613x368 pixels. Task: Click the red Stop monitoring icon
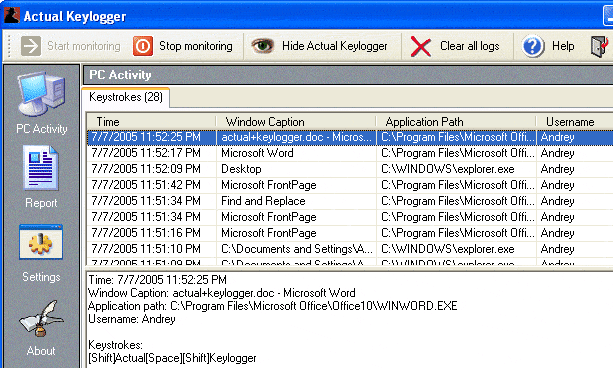click(x=143, y=46)
